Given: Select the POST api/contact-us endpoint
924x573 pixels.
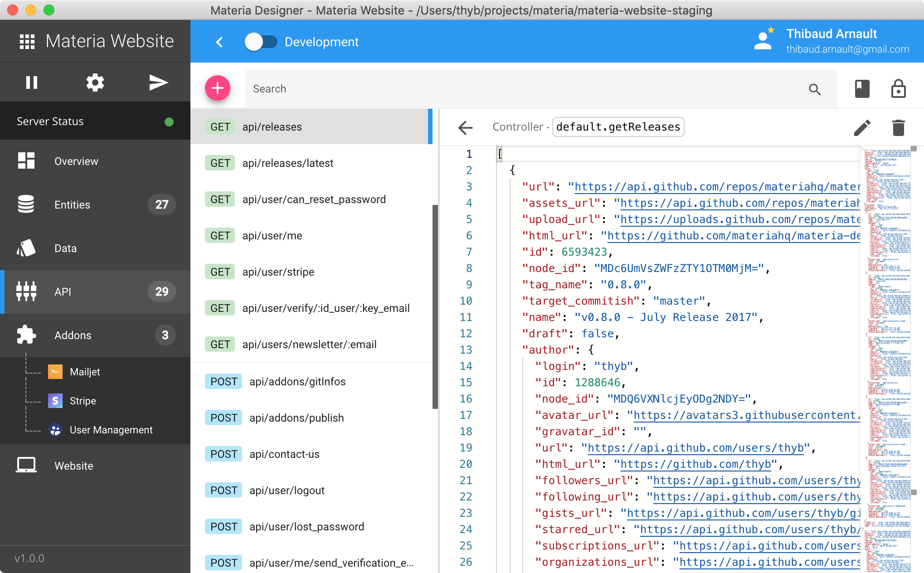Looking at the screenshot, I should click(284, 454).
